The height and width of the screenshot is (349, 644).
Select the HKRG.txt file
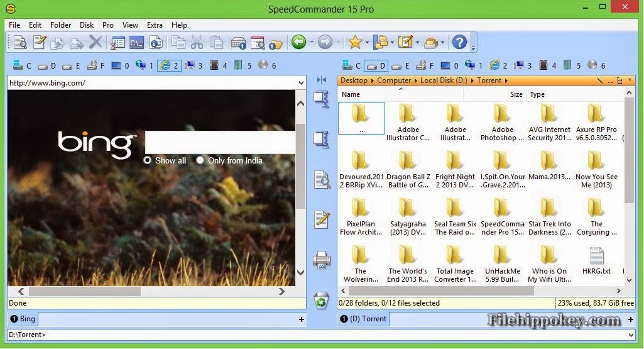tap(596, 260)
